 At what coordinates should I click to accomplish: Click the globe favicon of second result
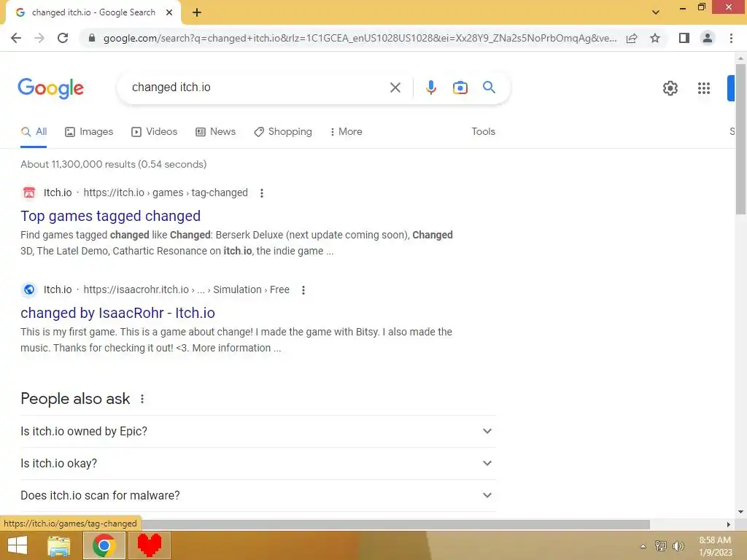coord(29,289)
